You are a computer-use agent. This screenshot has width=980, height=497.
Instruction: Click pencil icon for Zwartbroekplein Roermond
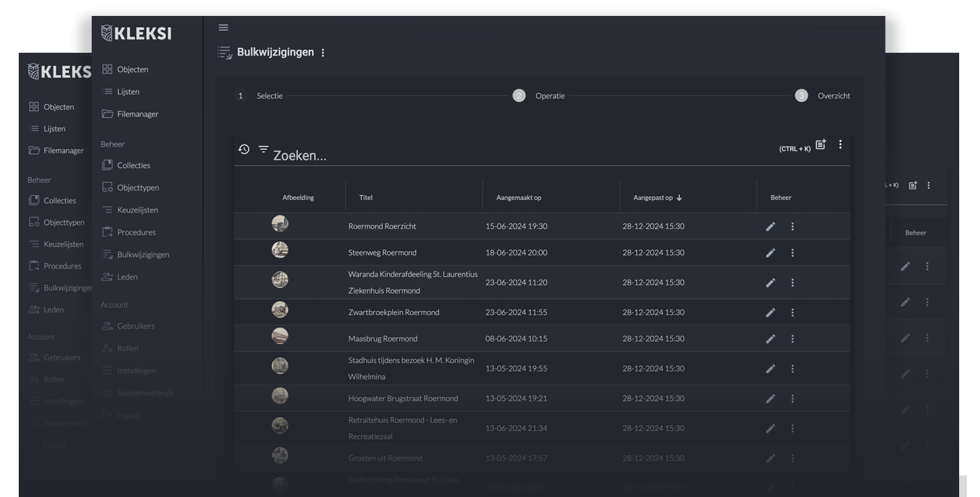[770, 312]
